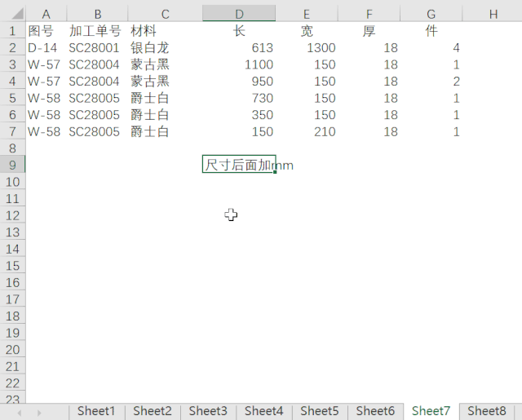
Task: Select the width cell 210
Action: 307,131
